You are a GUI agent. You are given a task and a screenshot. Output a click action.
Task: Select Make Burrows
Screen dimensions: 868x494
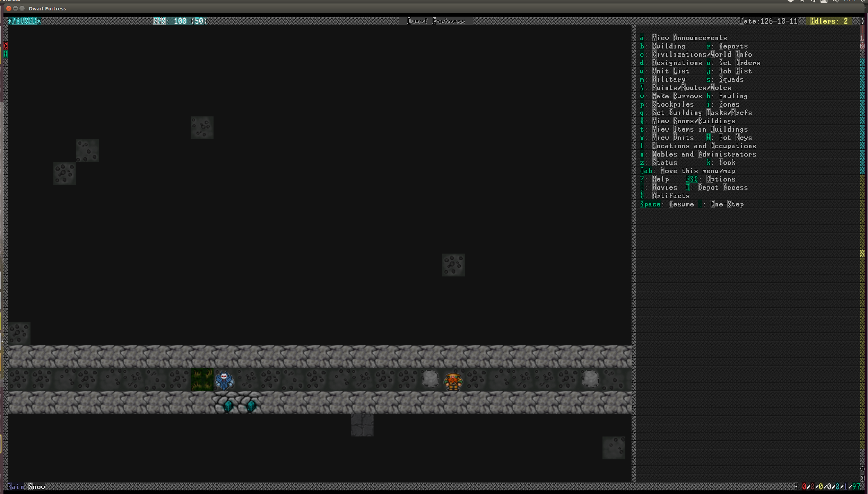click(x=671, y=96)
